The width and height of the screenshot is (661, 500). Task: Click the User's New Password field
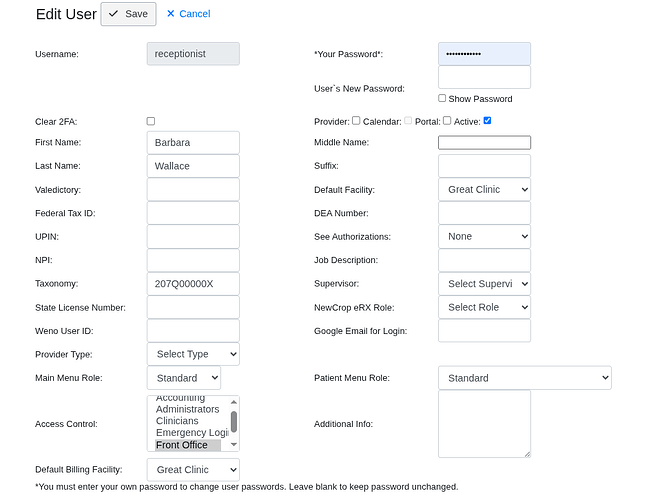tap(484, 77)
